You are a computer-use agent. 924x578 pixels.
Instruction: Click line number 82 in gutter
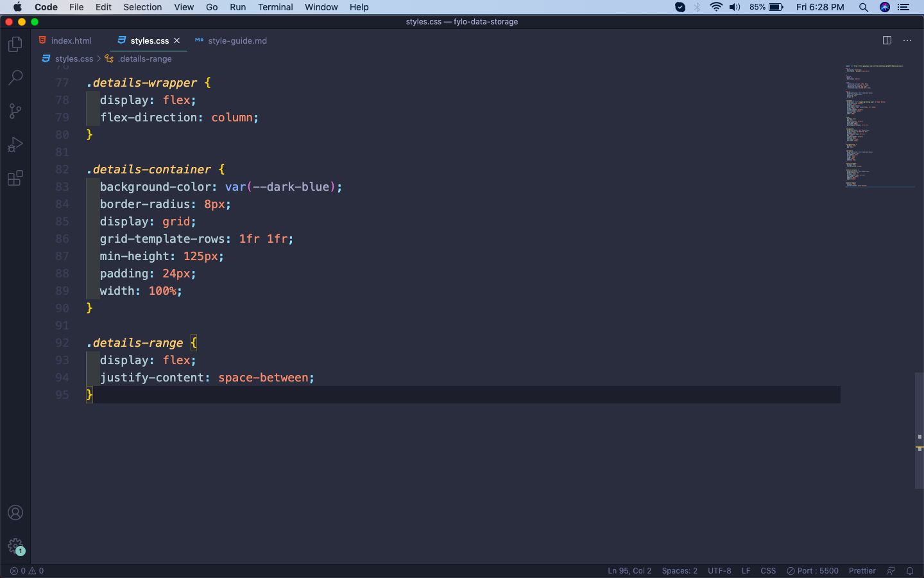tap(62, 170)
